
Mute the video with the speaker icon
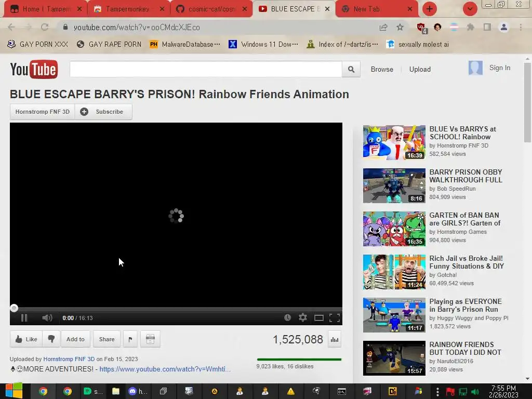coord(47,318)
